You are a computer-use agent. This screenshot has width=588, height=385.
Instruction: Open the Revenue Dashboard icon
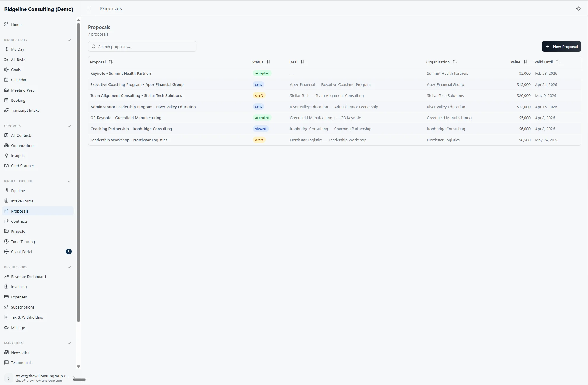click(x=6, y=277)
